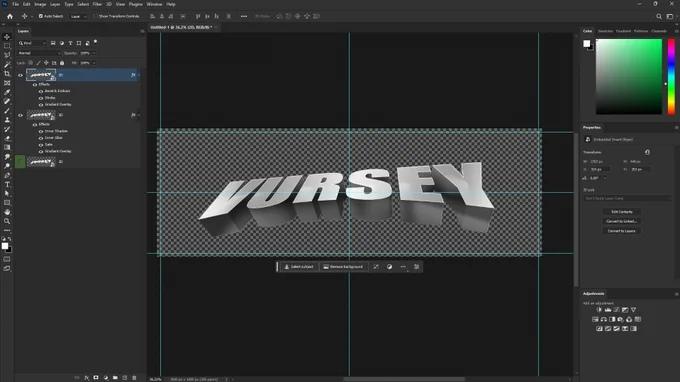Open the search magnifier at top right

(x=659, y=16)
